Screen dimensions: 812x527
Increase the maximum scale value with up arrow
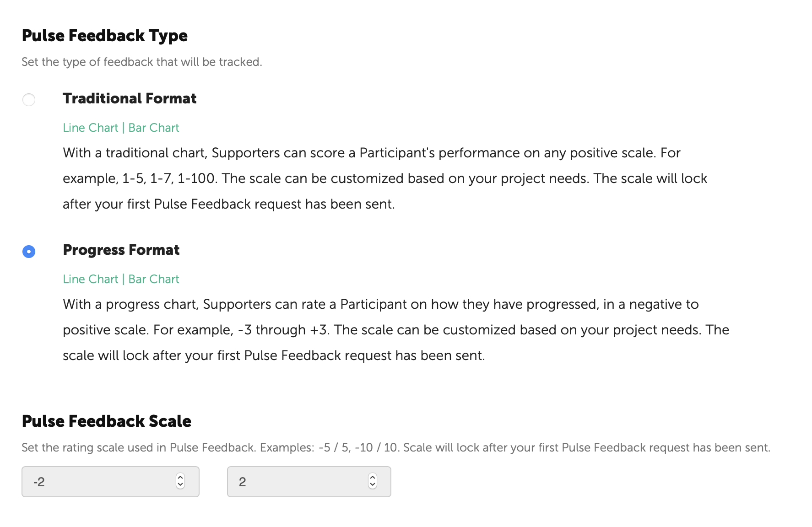pos(373,478)
